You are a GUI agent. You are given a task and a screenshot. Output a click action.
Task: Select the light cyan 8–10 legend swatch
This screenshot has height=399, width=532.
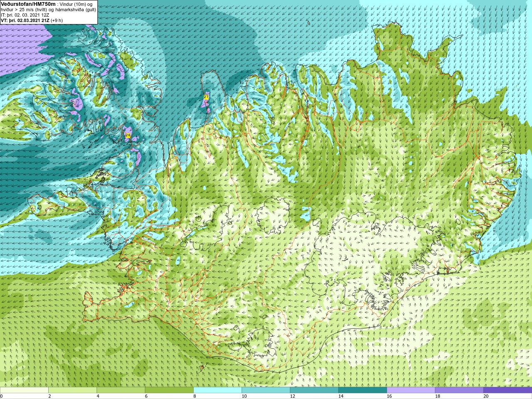click(x=217, y=390)
